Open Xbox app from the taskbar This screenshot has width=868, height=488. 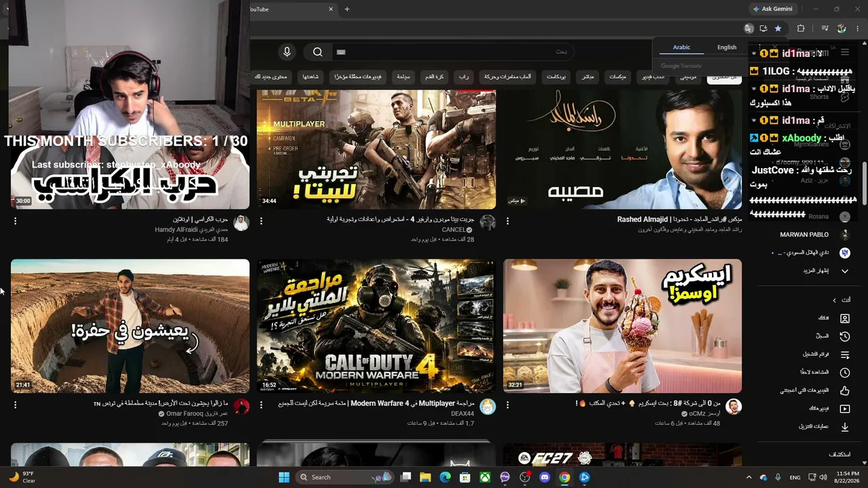point(485,477)
